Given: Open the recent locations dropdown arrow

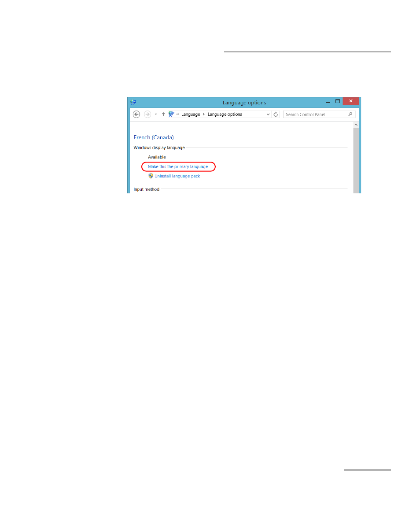Looking at the screenshot, I should [x=156, y=115].
